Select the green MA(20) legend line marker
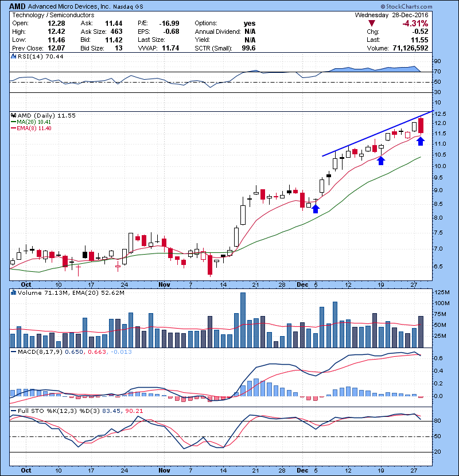Image resolution: width=459 pixels, height=476 pixels. point(13,122)
